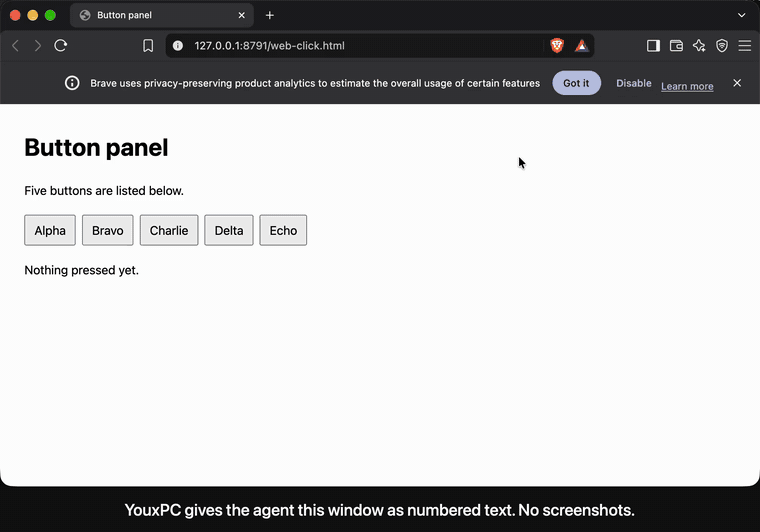Viewport: 760px width, 532px height.
Task: Close the window with the red button
Action: tap(15, 16)
